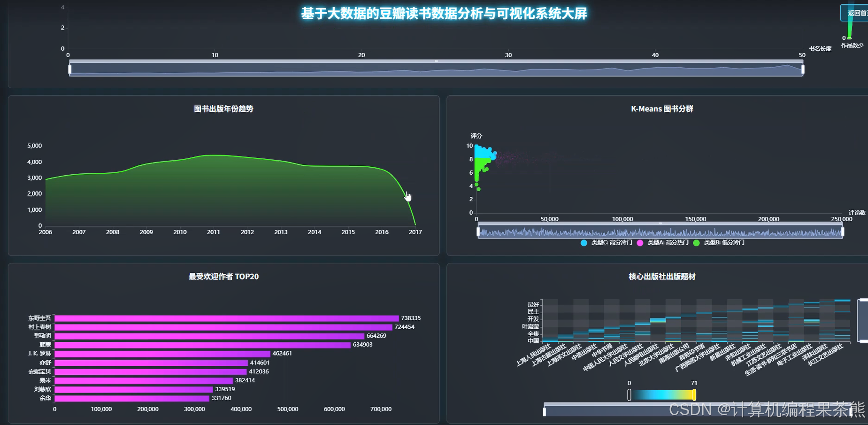Click the 核心出版社出版题材 chart title
The image size is (868, 425).
[x=662, y=277]
